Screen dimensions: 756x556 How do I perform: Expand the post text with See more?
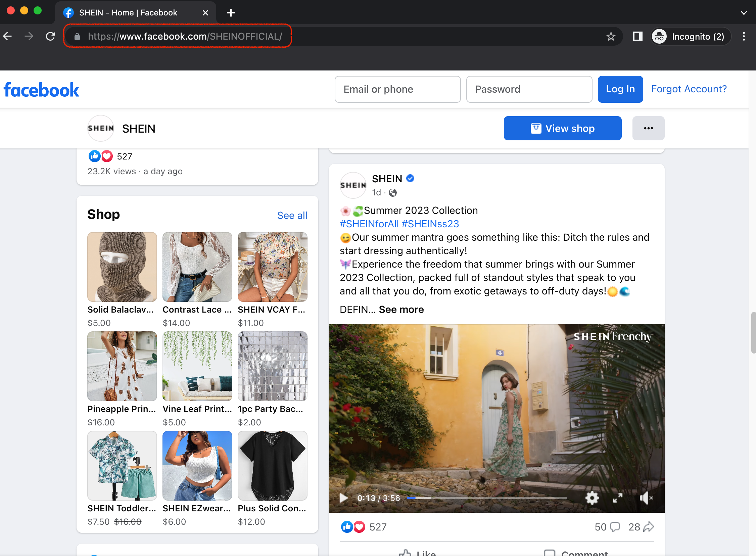[x=401, y=309]
